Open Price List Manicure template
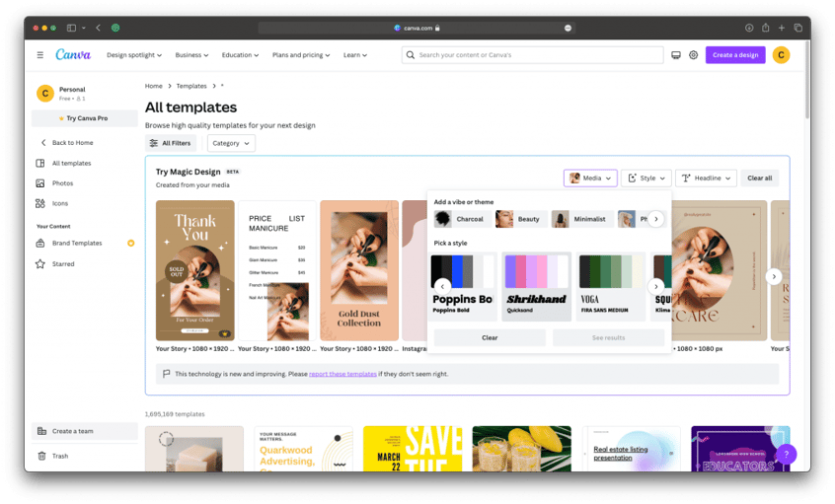Screen dimensions: 835x504 pyautogui.click(x=277, y=270)
